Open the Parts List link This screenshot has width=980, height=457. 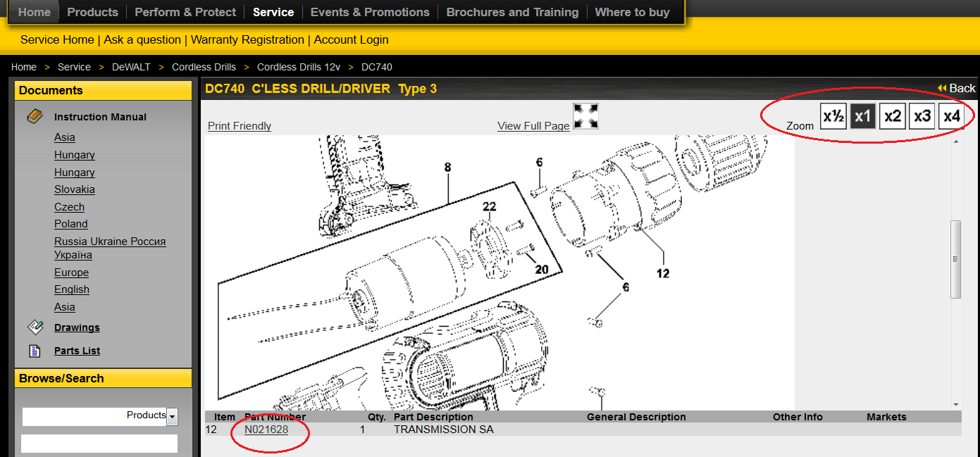click(77, 351)
